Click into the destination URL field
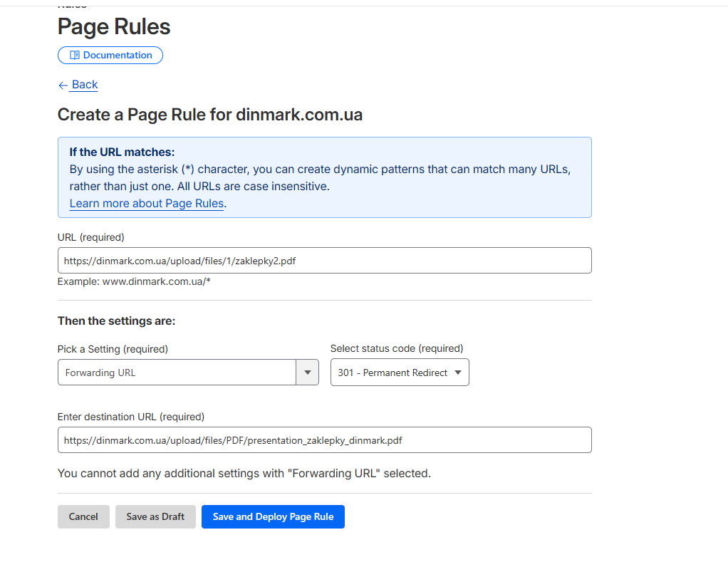 [324, 440]
